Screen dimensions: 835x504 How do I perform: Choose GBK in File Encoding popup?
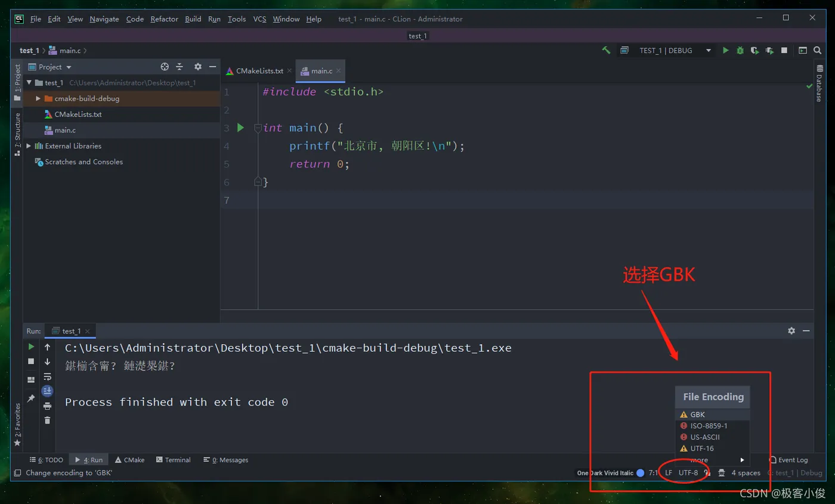[x=712, y=415]
